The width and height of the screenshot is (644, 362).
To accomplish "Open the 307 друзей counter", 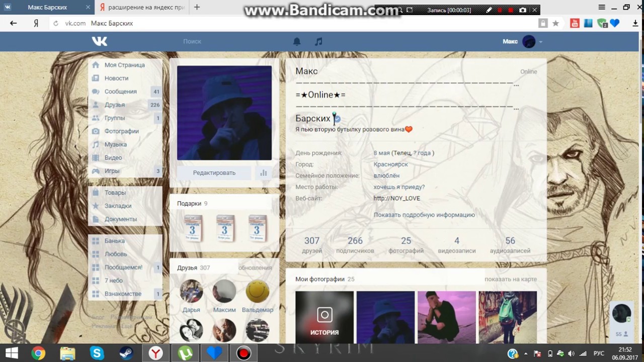I will (x=312, y=245).
